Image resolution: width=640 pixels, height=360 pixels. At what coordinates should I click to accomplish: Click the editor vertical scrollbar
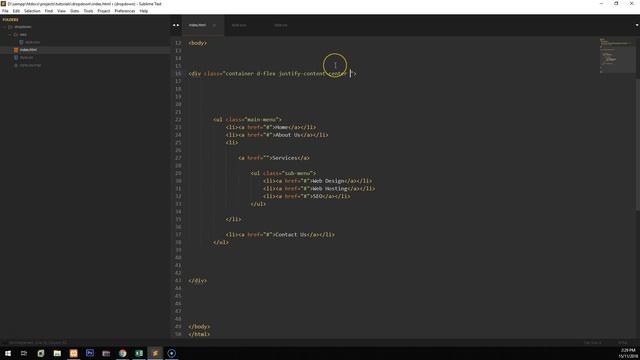point(638,145)
